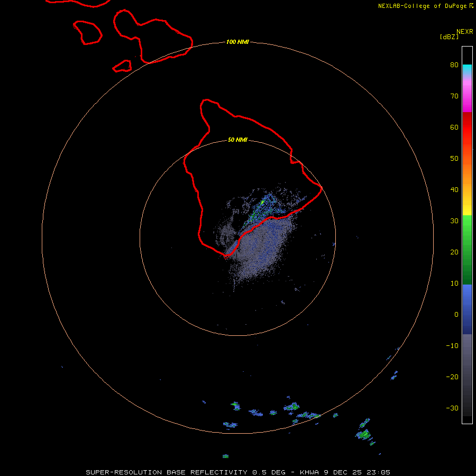The image size is (476, 476).
Task: Click the [dBZ] units label
Action: pos(449,36)
